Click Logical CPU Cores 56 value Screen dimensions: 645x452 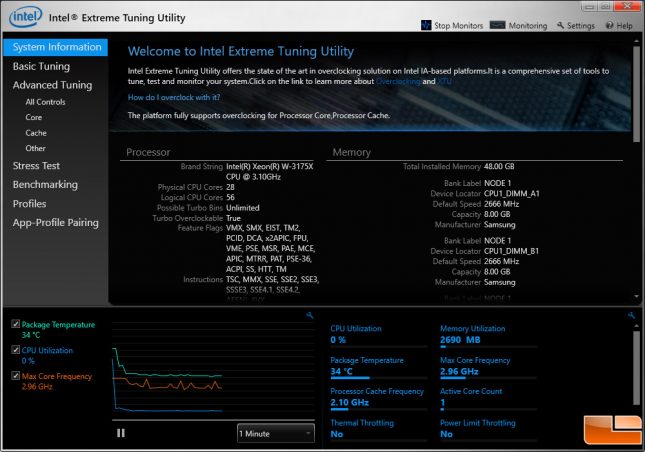click(x=230, y=197)
